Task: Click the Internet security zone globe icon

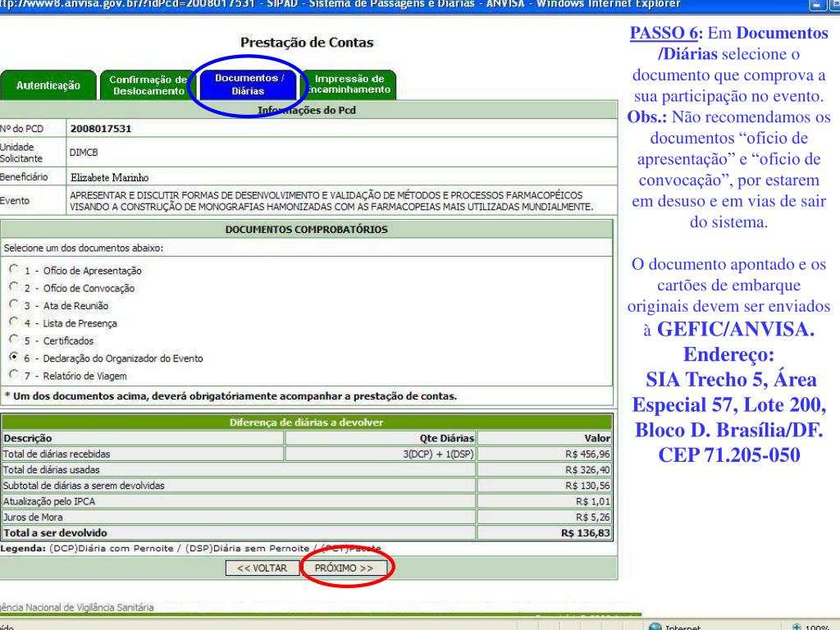Action: click(x=655, y=626)
